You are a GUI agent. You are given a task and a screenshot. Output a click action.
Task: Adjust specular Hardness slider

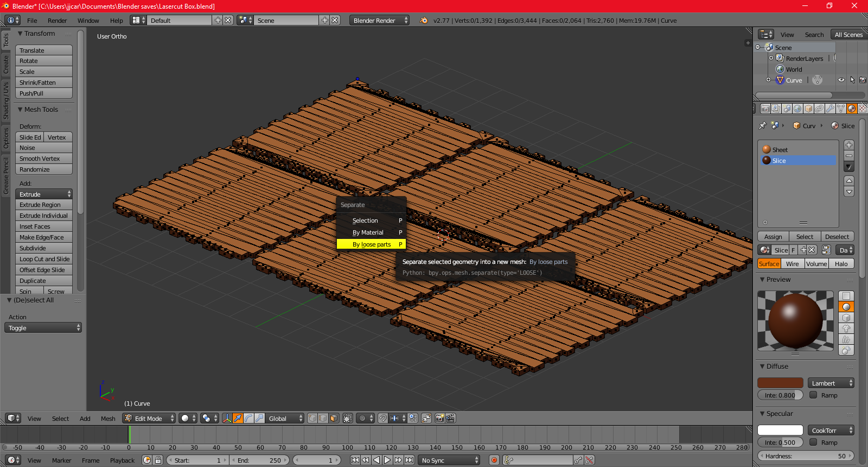(x=806, y=456)
